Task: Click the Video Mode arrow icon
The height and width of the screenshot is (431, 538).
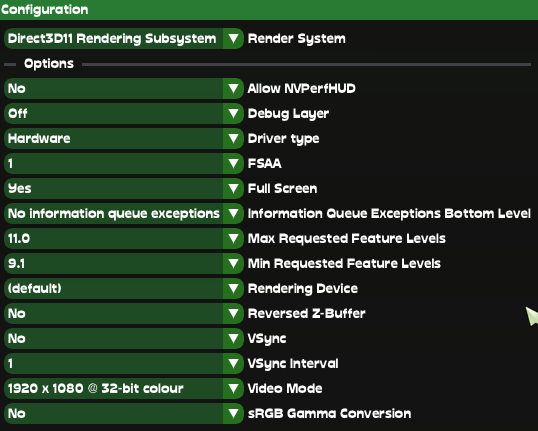Action: coord(233,388)
